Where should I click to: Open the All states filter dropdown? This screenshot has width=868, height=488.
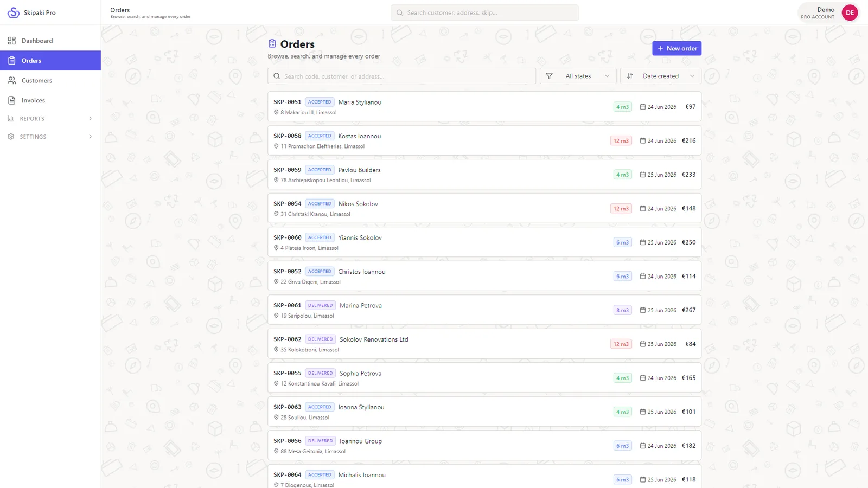pyautogui.click(x=578, y=76)
